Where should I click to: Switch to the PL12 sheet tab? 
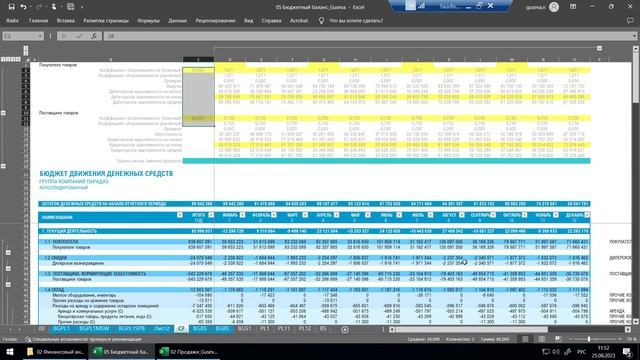click(304, 329)
